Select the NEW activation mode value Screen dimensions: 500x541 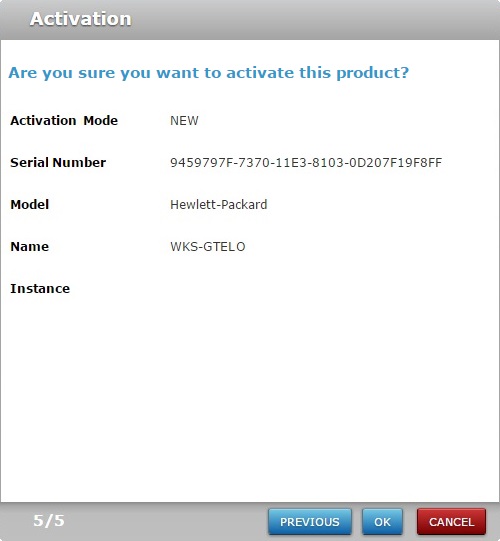pyautogui.click(x=184, y=121)
